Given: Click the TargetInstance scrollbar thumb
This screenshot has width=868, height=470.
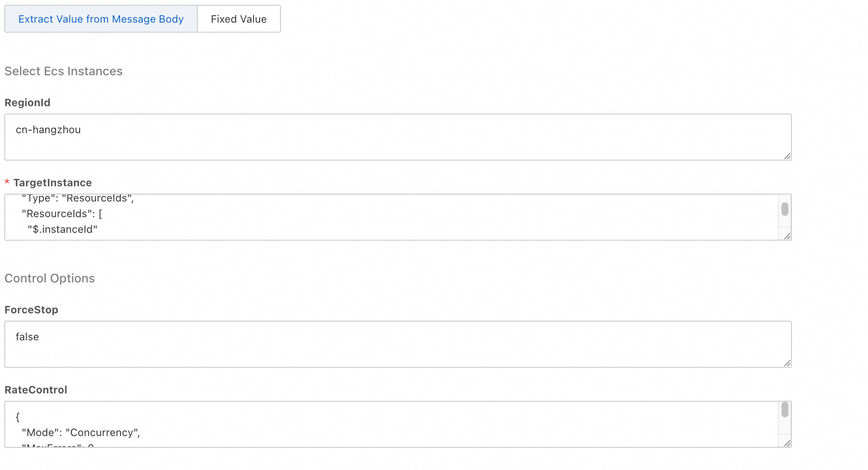Looking at the screenshot, I should (x=785, y=209).
